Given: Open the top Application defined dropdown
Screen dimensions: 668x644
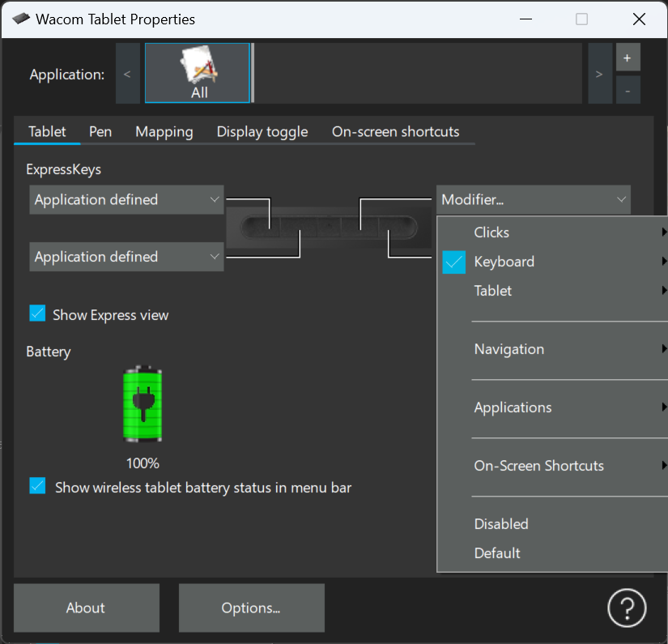Looking at the screenshot, I should coord(126,199).
